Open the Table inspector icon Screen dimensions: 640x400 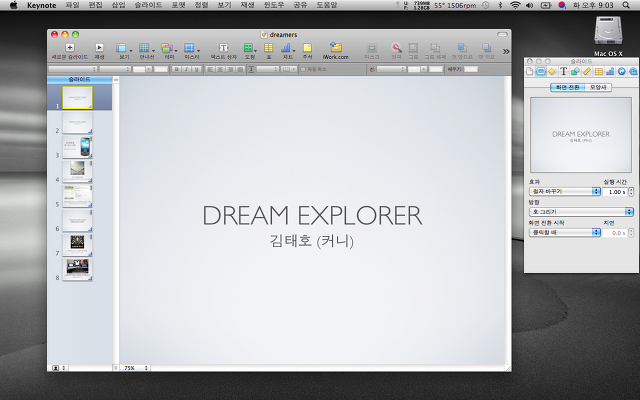598,72
